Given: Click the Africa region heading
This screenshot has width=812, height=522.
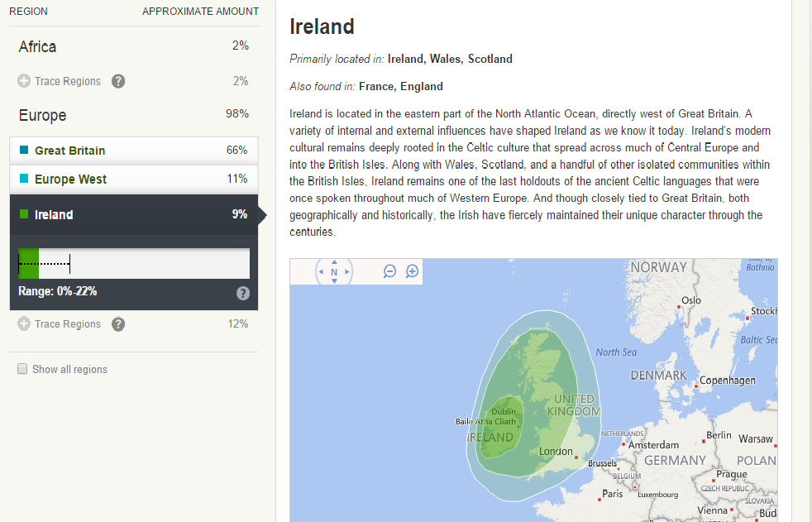Looking at the screenshot, I should (38, 46).
